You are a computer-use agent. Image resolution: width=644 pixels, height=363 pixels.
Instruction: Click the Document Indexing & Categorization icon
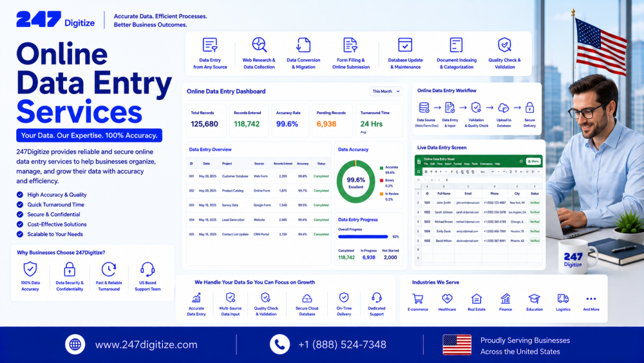pyautogui.click(x=457, y=44)
